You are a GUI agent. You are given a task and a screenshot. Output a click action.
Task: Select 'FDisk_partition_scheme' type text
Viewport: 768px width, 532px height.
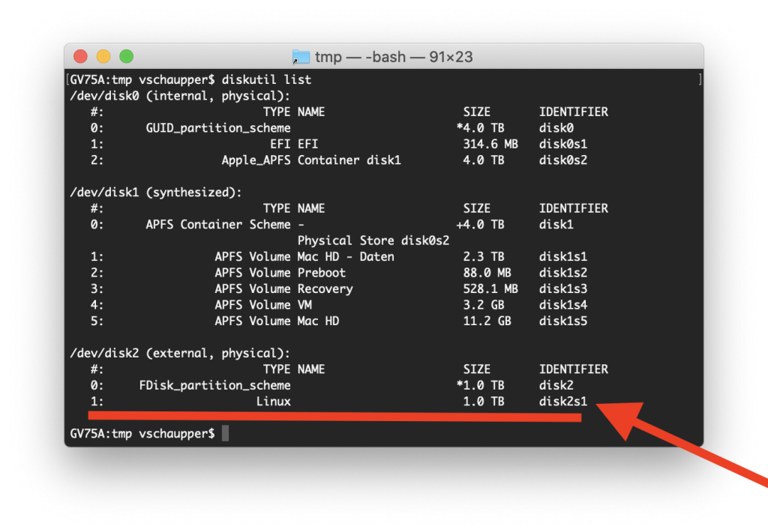215,385
